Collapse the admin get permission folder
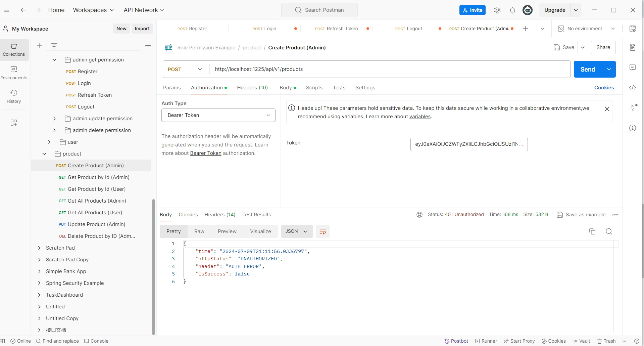This screenshot has width=644, height=346. click(x=54, y=60)
